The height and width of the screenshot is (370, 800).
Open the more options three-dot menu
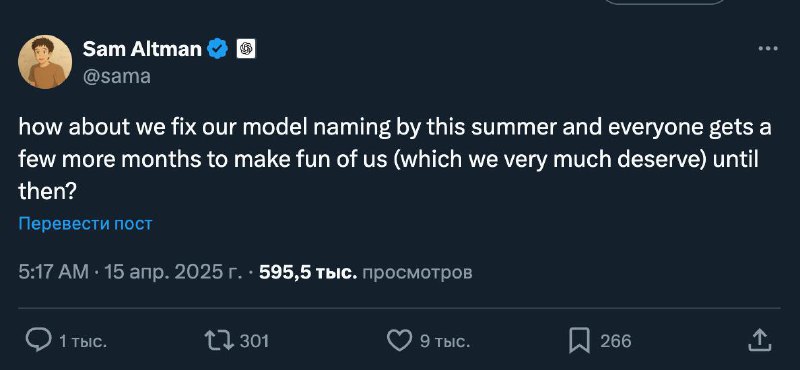[x=767, y=49]
